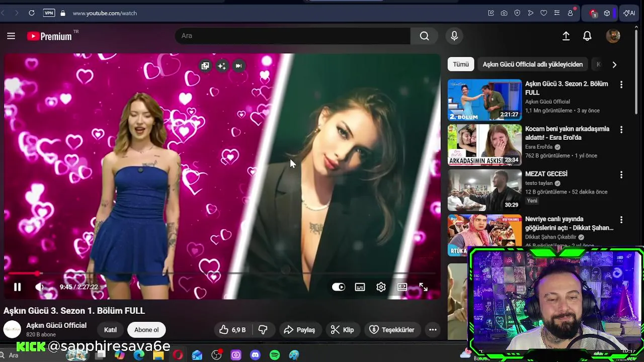
Task: Seek on the red video progress bar
Action: (222, 274)
